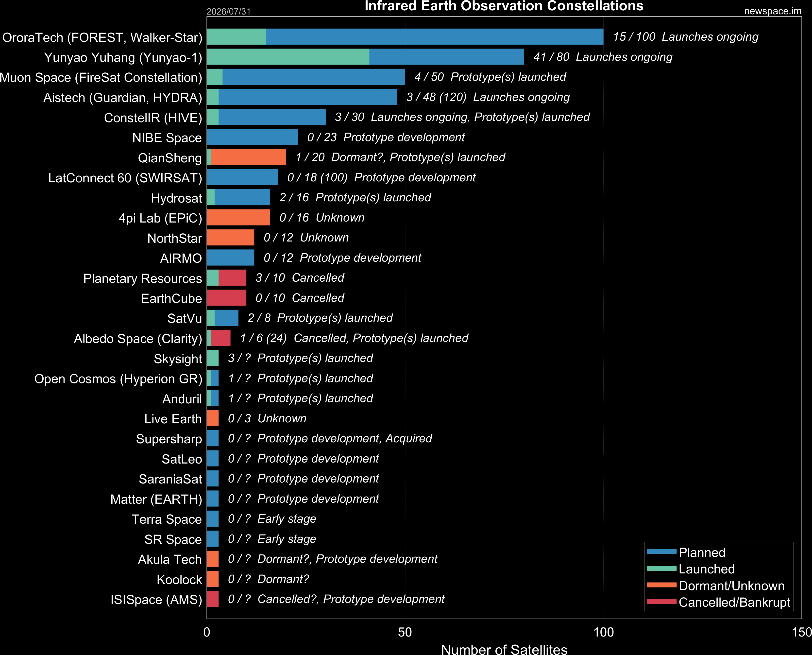The image size is (812, 655).
Task: Click the 'Yunyao Yuhang (Yunyao-1)' row label
Action: 123,57
